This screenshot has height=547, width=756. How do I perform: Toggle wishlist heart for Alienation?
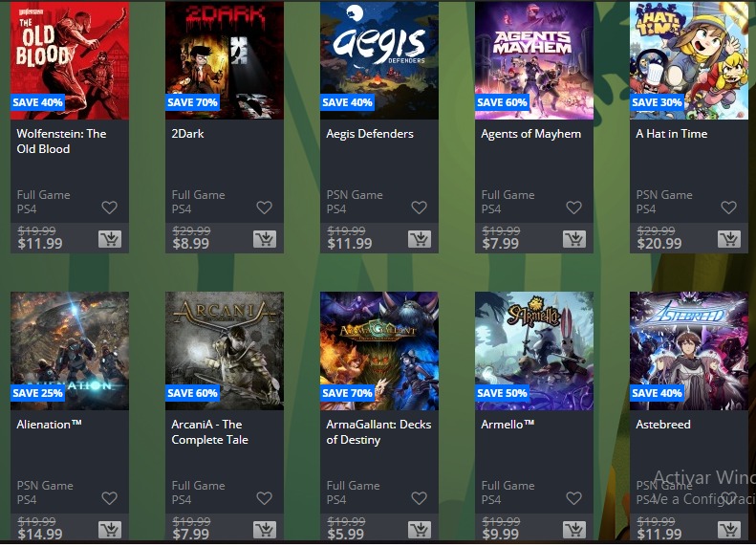click(110, 498)
